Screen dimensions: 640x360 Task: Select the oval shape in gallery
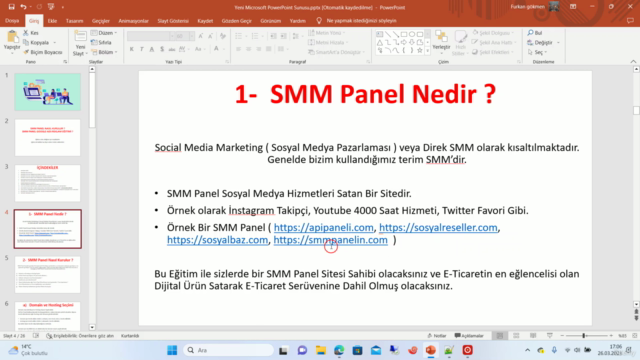[412, 35]
